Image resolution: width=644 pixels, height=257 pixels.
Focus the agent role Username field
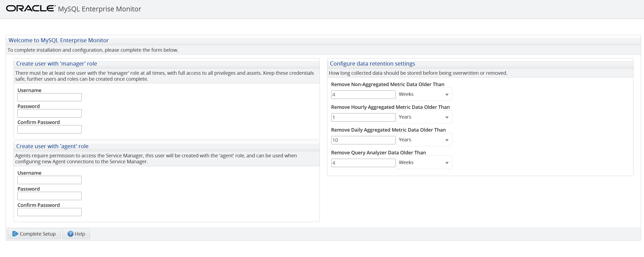49,180
